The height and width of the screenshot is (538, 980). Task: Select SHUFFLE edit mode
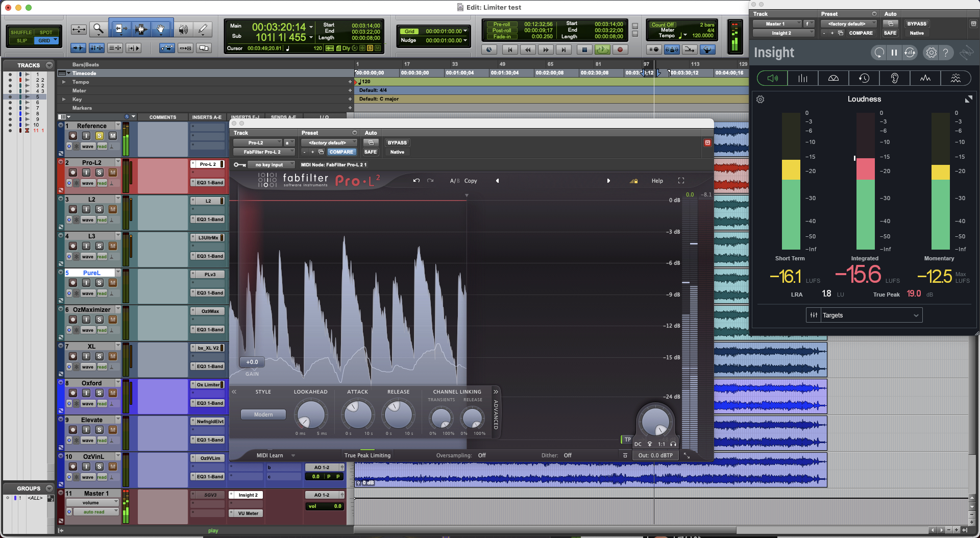[x=21, y=32]
